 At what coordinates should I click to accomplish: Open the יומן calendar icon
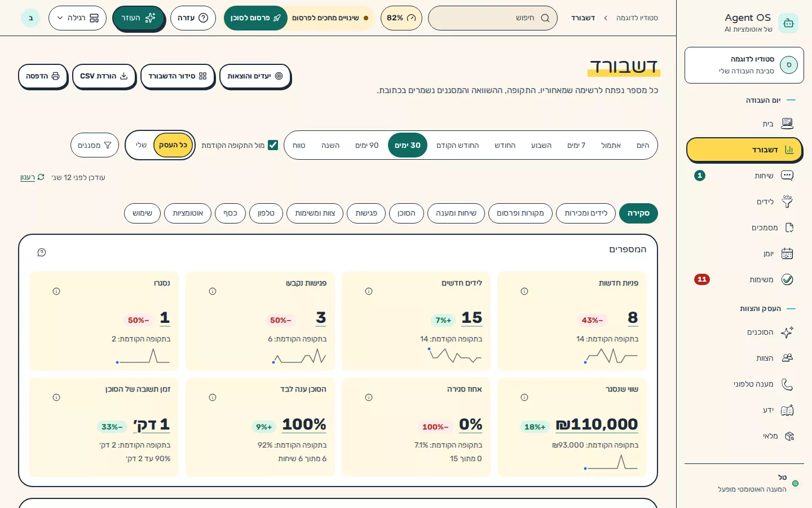787,253
